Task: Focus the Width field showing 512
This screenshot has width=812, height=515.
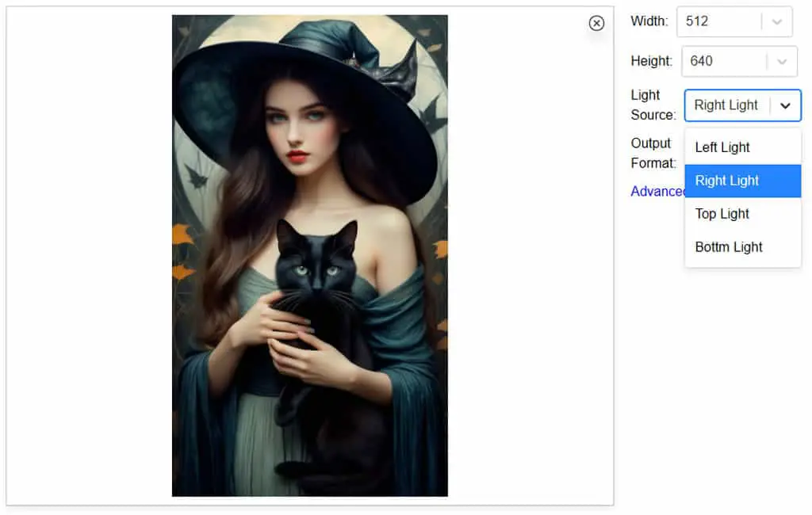Action: pyautogui.click(x=734, y=21)
